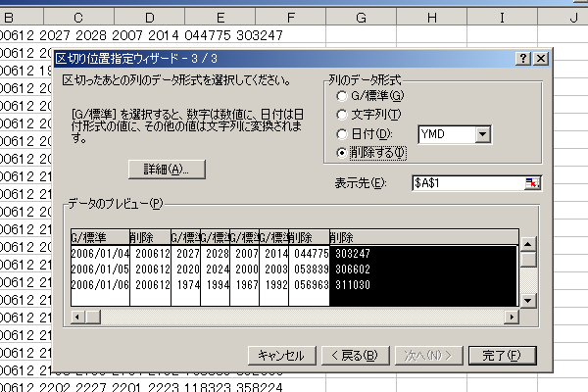Click preview horizontal scrollbar left arrow
This screenshot has width=588, height=392.
pyautogui.click(x=77, y=317)
